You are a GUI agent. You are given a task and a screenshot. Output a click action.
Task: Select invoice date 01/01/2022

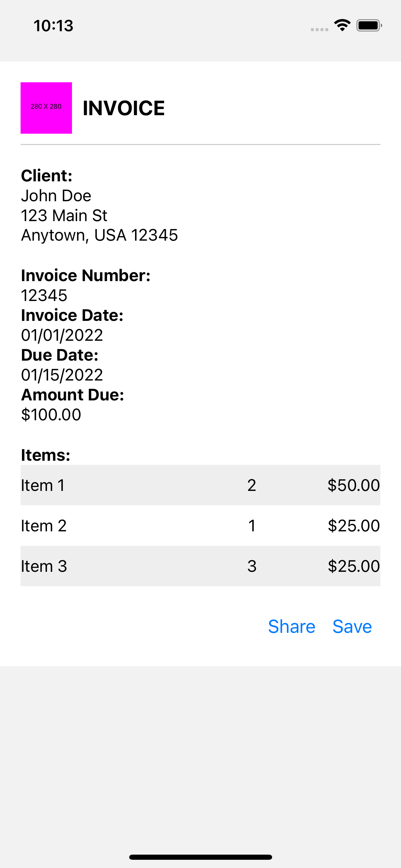pos(62,335)
